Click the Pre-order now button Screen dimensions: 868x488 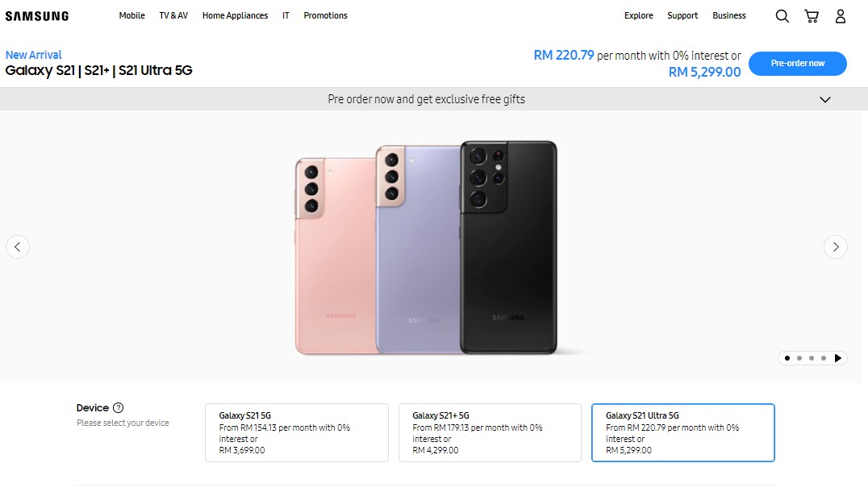tap(797, 64)
